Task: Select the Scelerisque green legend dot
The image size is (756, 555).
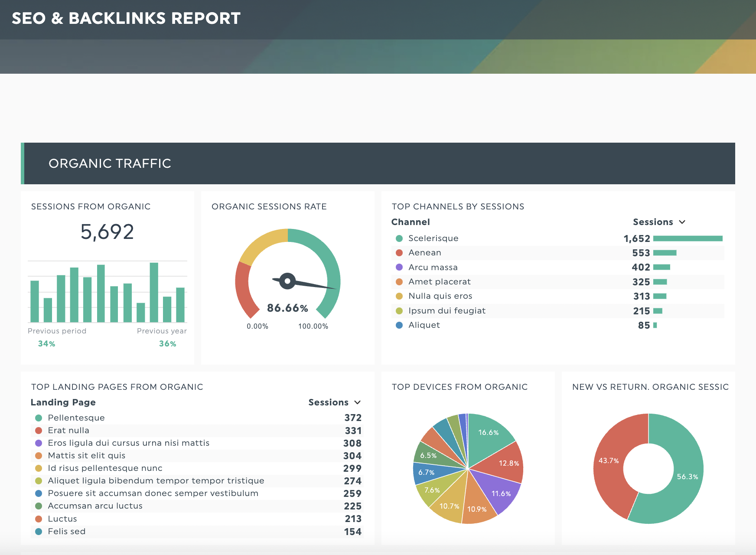Action: coord(399,238)
